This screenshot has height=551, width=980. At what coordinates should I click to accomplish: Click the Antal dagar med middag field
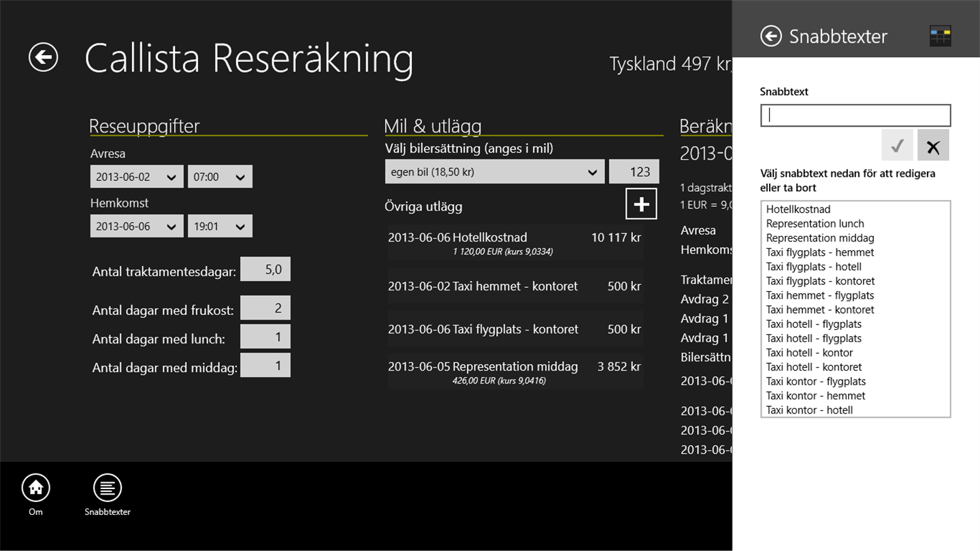click(265, 365)
